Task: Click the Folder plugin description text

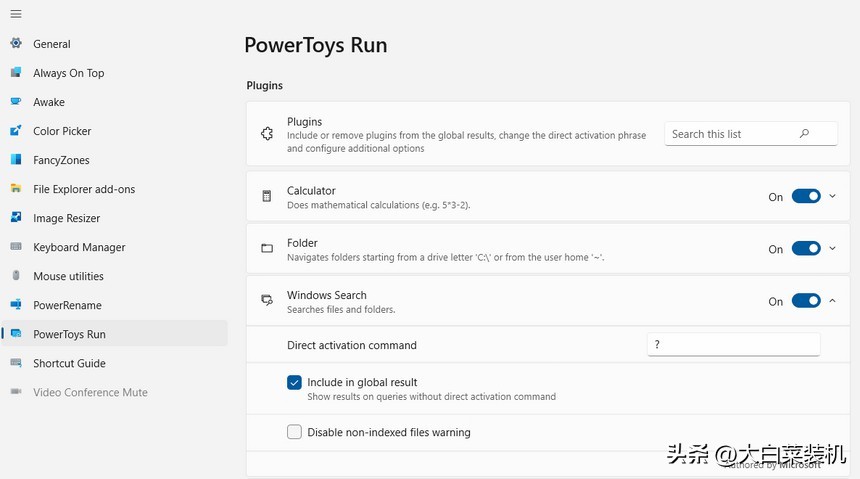Action: [445, 257]
